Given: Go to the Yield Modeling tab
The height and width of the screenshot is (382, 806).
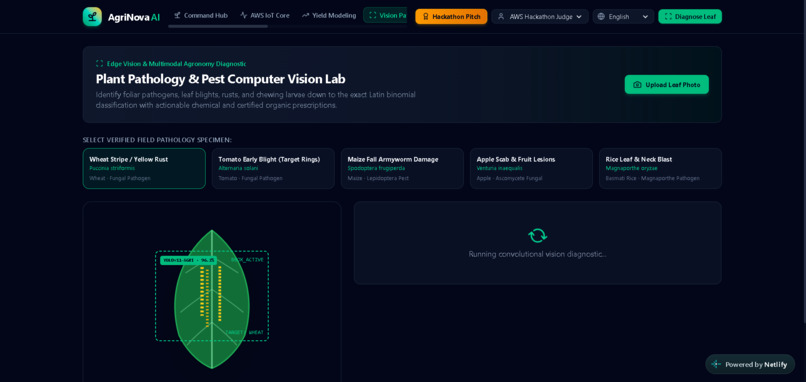Looking at the screenshot, I should point(329,15).
